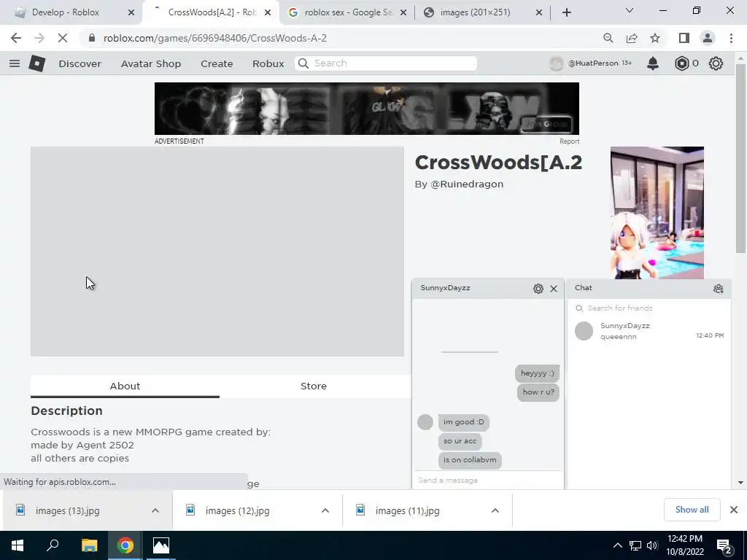Click the advertisement banner
Viewport: 747px width, 560px height.
point(366,109)
